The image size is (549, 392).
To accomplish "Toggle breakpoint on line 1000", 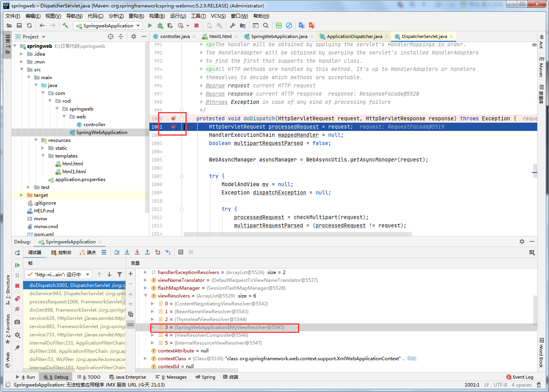I will pyautogui.click(x=173, y=118).
